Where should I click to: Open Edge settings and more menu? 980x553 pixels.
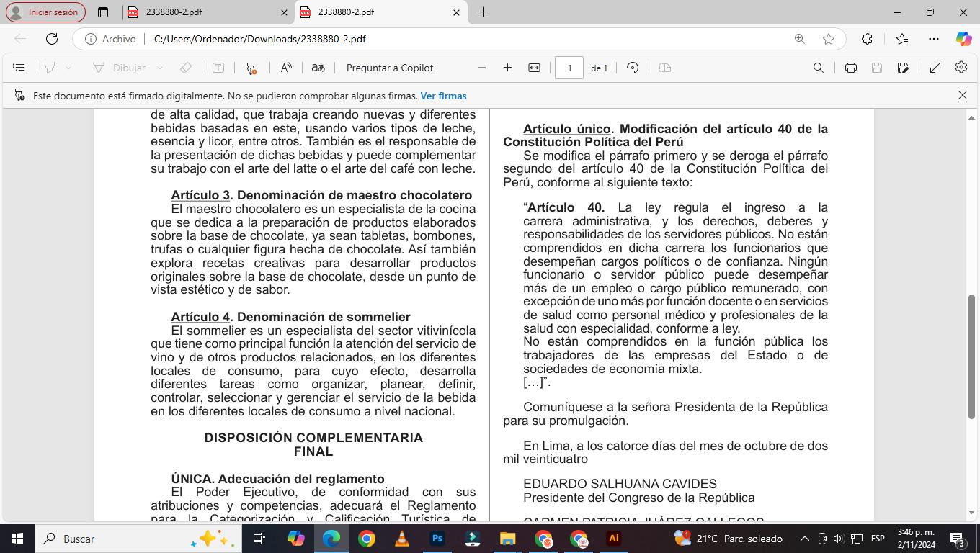click(934, 39)
